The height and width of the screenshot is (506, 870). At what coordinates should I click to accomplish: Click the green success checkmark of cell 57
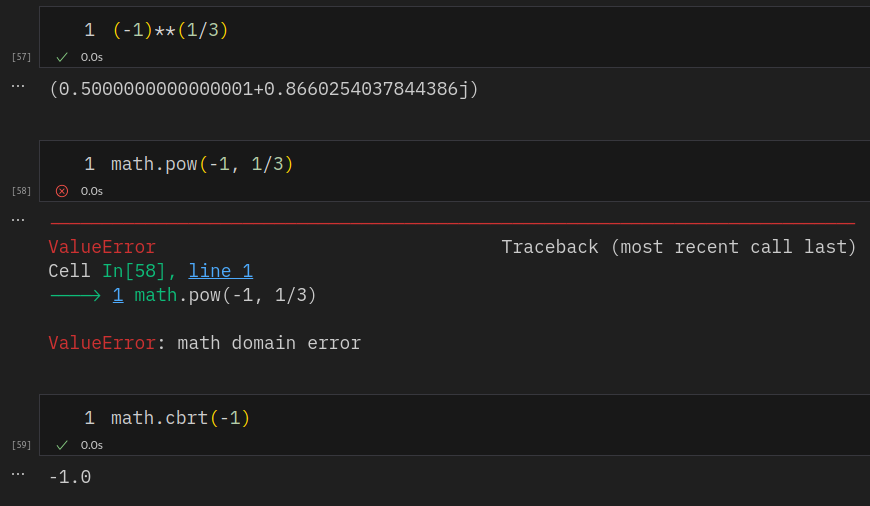(x=62, y=57)
